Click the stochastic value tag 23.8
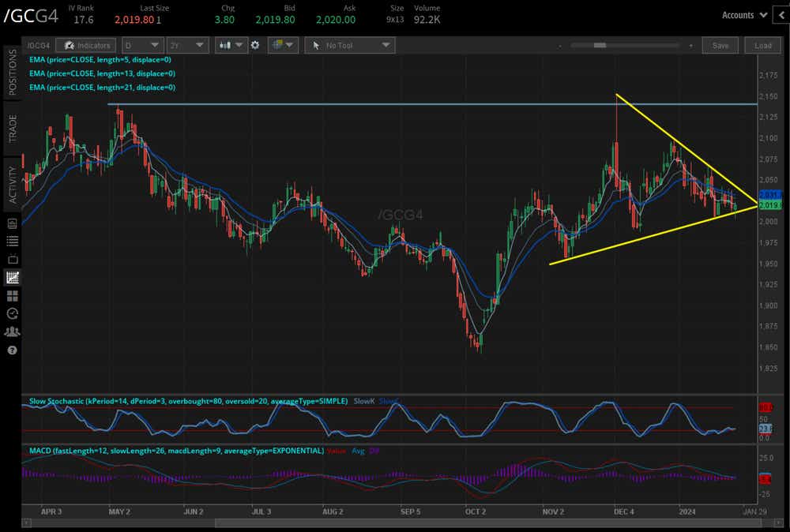Screen dimensions: 790x532 (766, 429)
